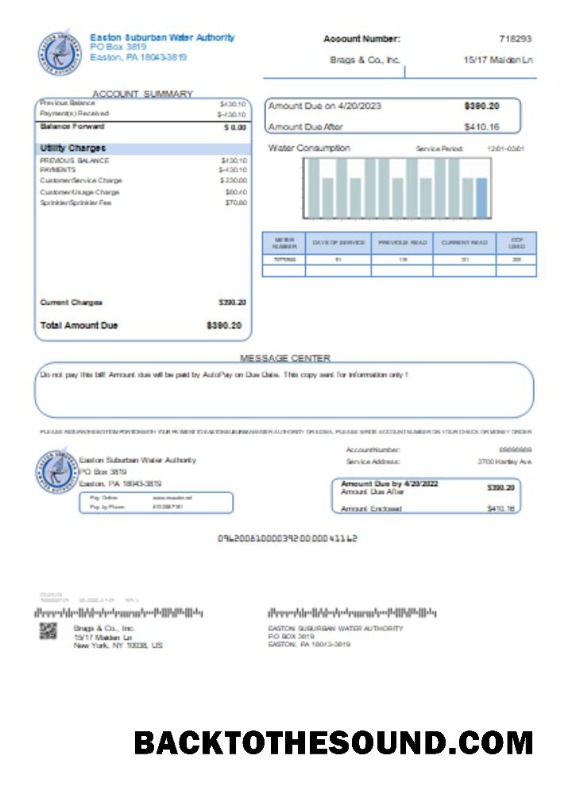Select the '3700 Hartley Ave' service address
The width and height of the screenshot is (572, 794).
(505, 462)
